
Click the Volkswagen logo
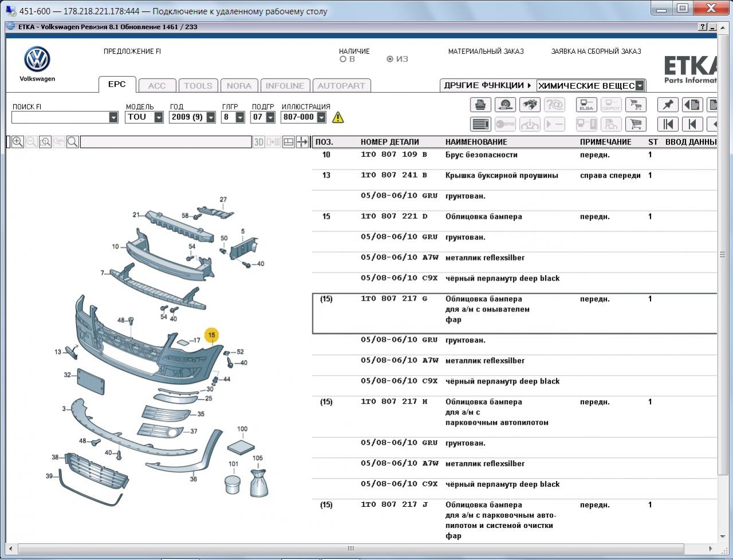pos(37,60)
